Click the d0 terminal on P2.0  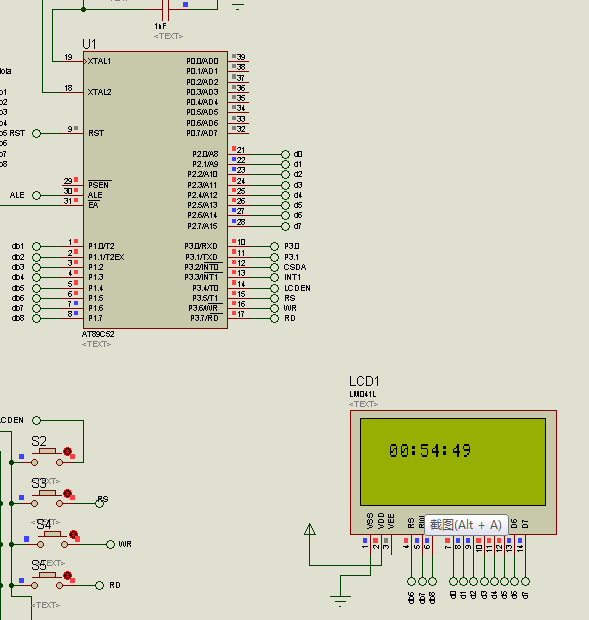pos(285,154)
